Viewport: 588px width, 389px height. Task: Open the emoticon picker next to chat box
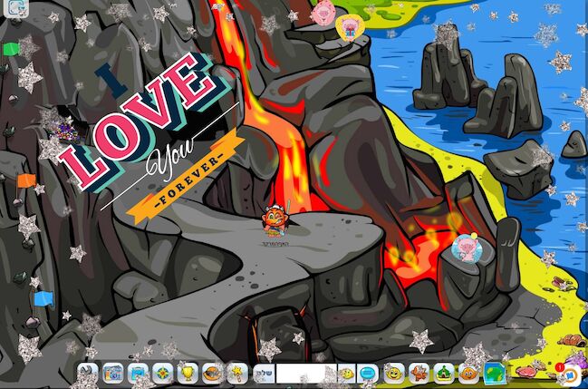(x=346, y=374)
